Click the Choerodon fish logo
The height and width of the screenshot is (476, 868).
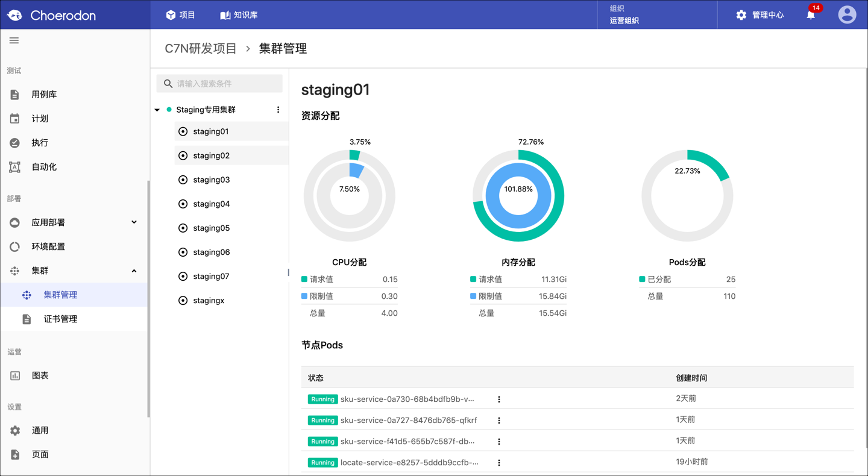[x=14, y=15]
